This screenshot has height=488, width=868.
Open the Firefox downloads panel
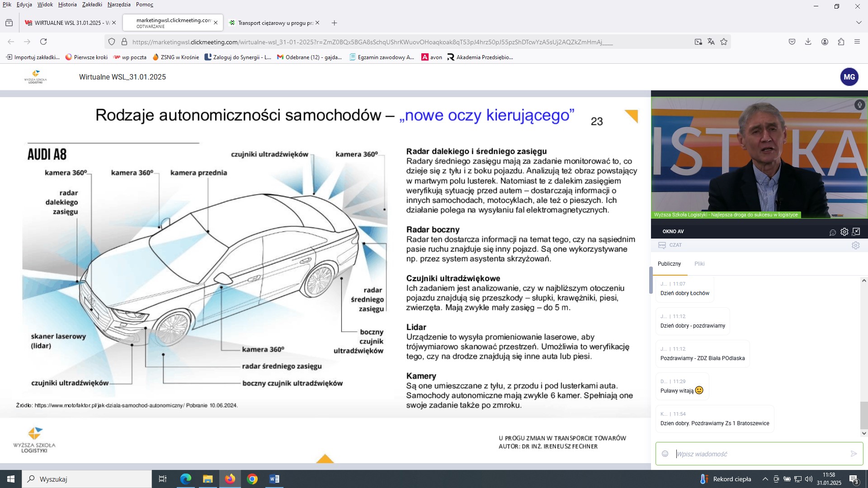[x=808, y=42]
